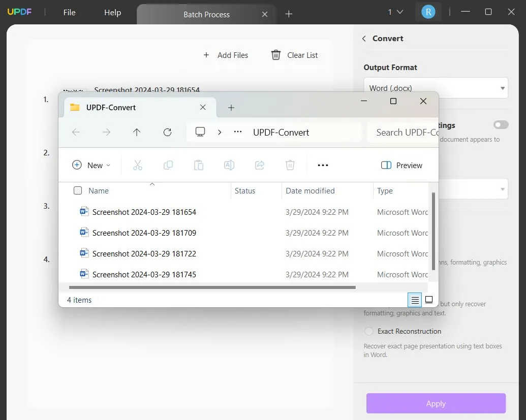Screen dimensions: 526x420
Task: Toggle the Preview pane in Explorer
Action: coord(401,165)
